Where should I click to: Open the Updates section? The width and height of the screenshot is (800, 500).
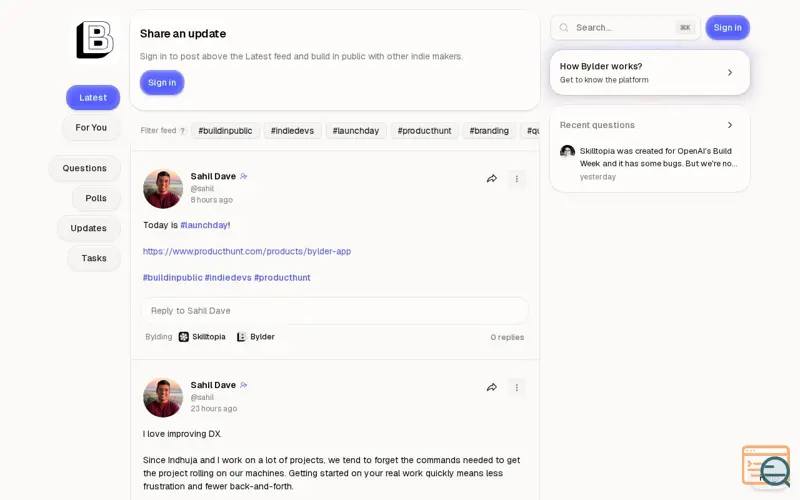88,228
